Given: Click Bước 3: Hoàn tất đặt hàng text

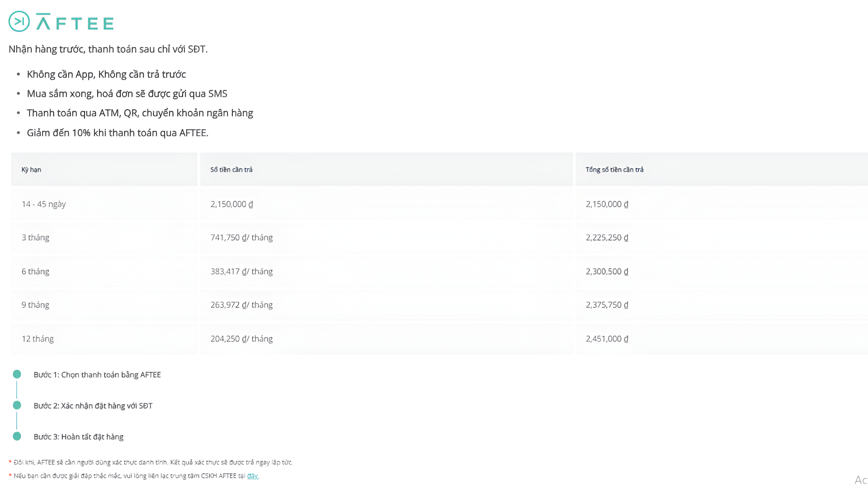Looking at the screenshot, I should click(x=79, y=437).
